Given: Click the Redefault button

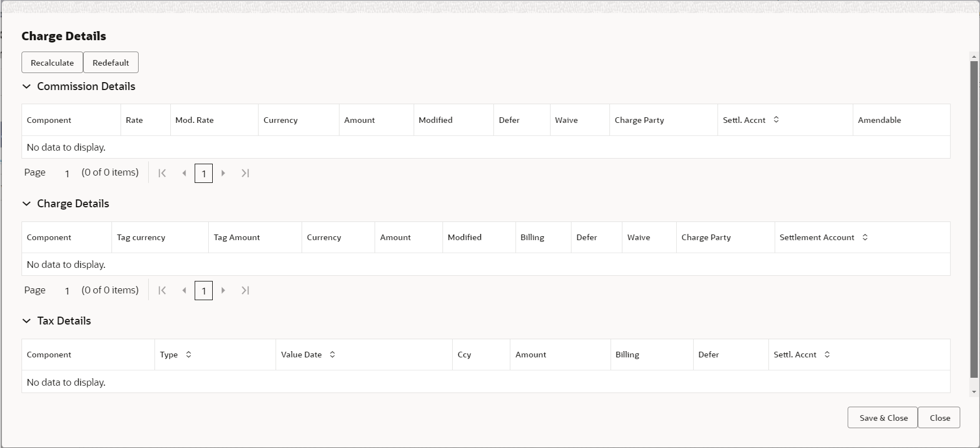Looking at the screenshot, I should pos(111,62).
